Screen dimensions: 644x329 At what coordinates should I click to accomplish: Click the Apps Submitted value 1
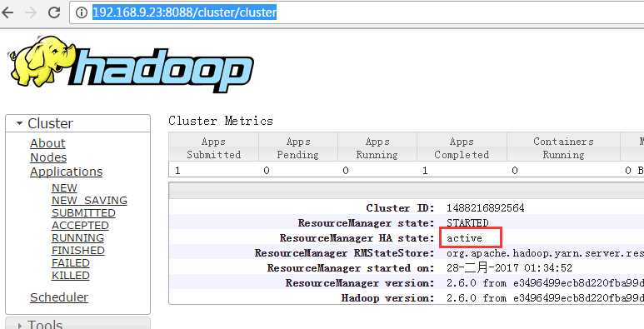177,171
